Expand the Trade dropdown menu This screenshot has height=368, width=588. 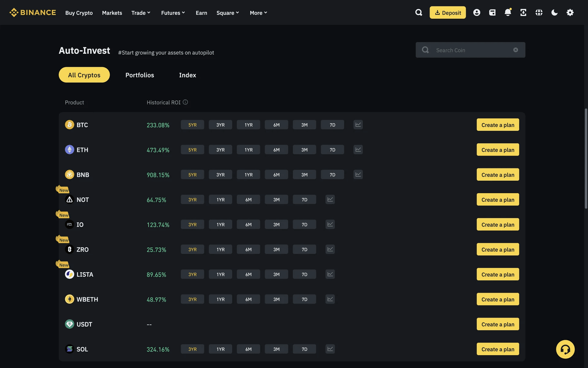coord(141,13)
